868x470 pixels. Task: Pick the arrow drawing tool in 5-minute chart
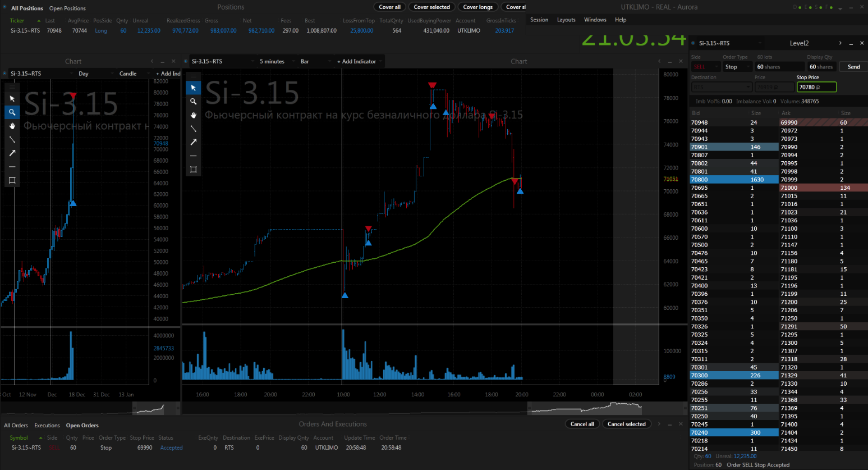pos(194,142)
